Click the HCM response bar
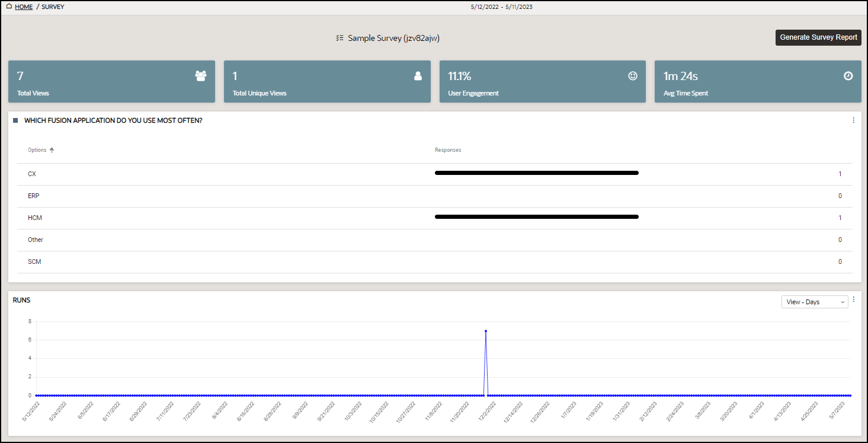Image resolution: width=868 pixels, height=443 pixels. pos(537,217)
